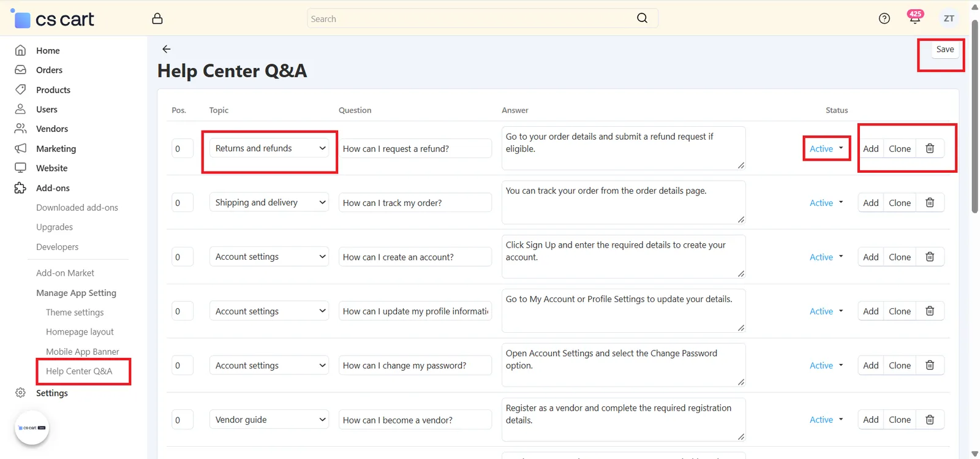
Task: Open Orders in the sidebar
Action: 49,70
